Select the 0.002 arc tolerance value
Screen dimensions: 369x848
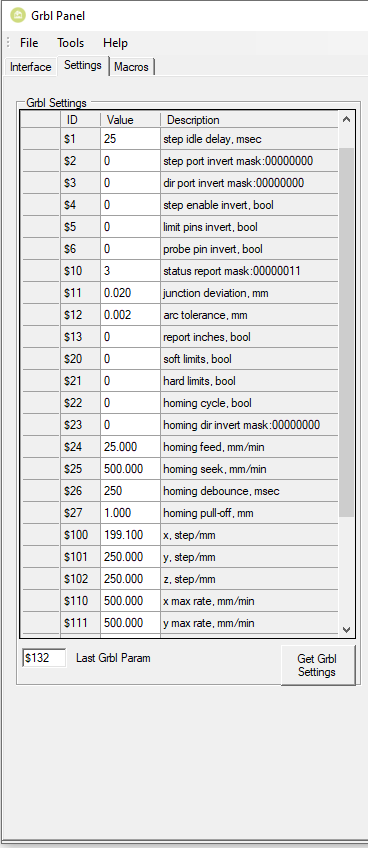coord(130,315)
